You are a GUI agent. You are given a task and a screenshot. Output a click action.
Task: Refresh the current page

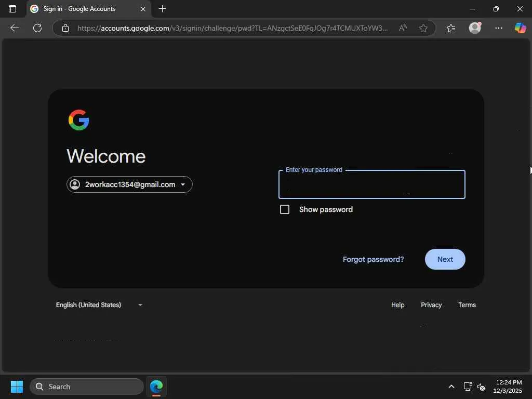(37, 28)
